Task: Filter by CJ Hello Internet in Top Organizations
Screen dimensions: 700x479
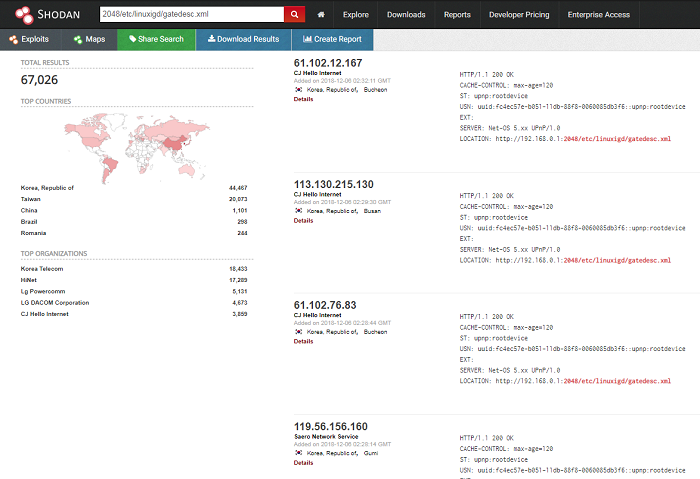Action: click(45, 314)
